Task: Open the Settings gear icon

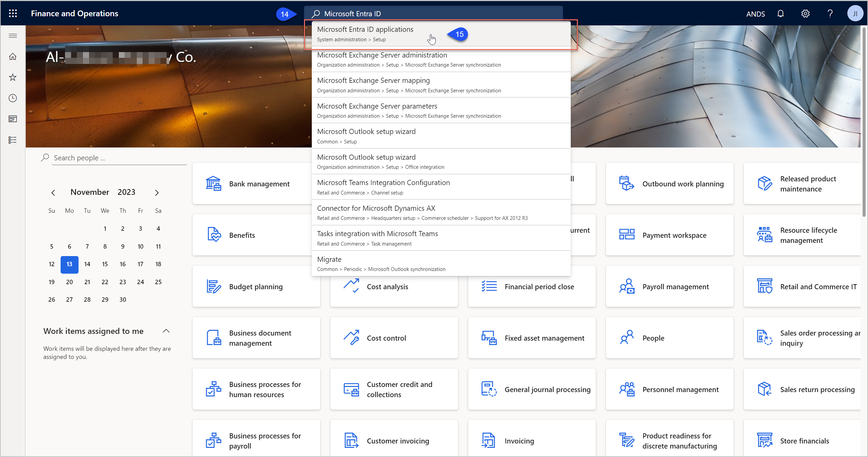Action: (805, 14)
